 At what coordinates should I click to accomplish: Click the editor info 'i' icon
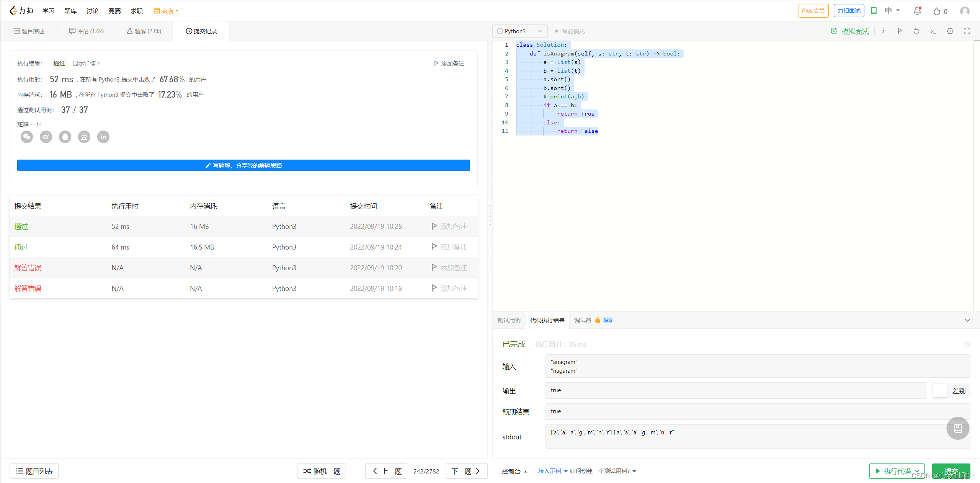click(883, 31)
